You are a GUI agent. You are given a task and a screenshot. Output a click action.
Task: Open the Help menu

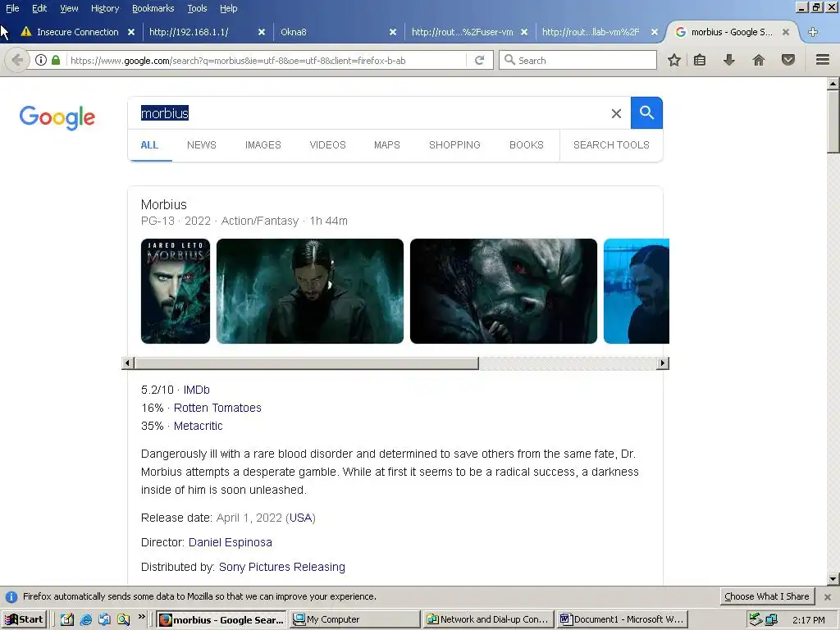pyautogui.click(x=228, y=8)
